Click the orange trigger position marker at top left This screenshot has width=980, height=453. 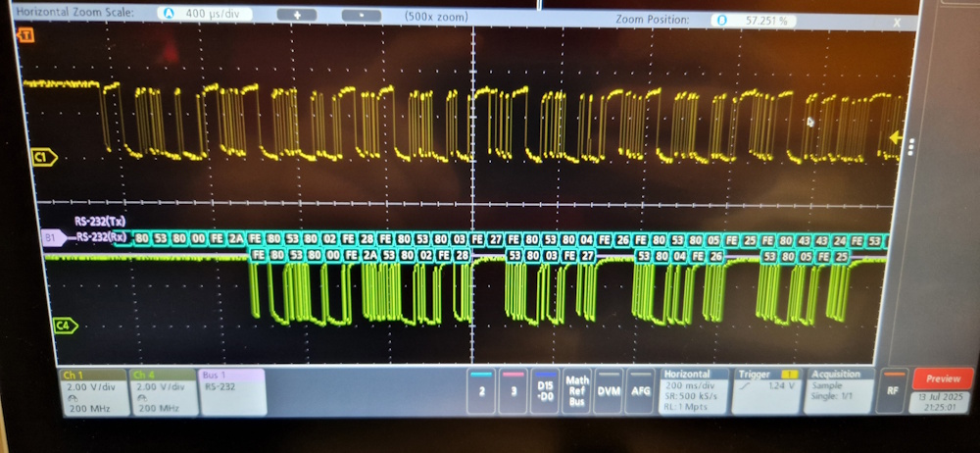[x=26, y=35]
